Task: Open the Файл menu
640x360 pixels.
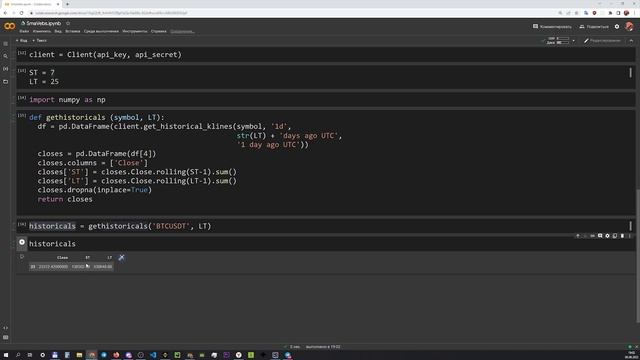Action: [x=24, y=31]
